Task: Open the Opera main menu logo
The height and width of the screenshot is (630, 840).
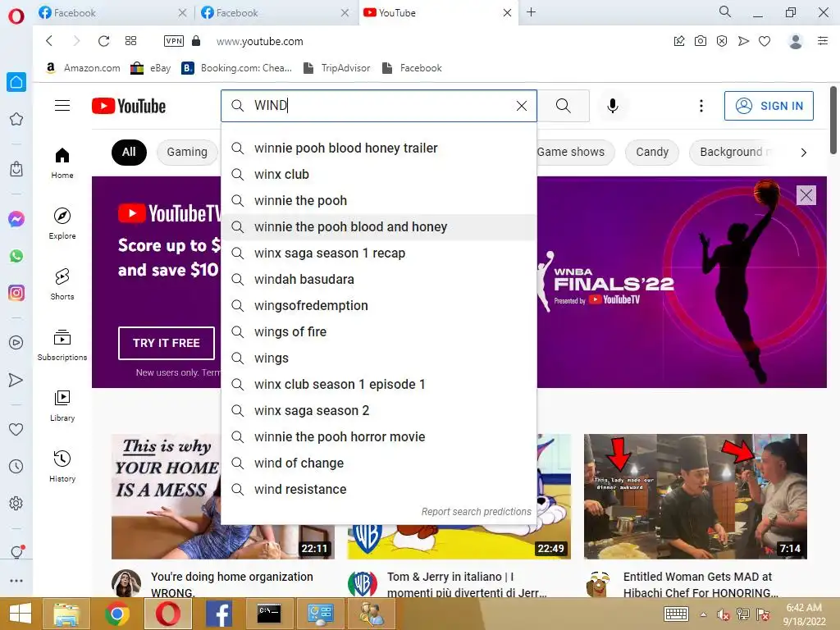Action: pos(16,16)
